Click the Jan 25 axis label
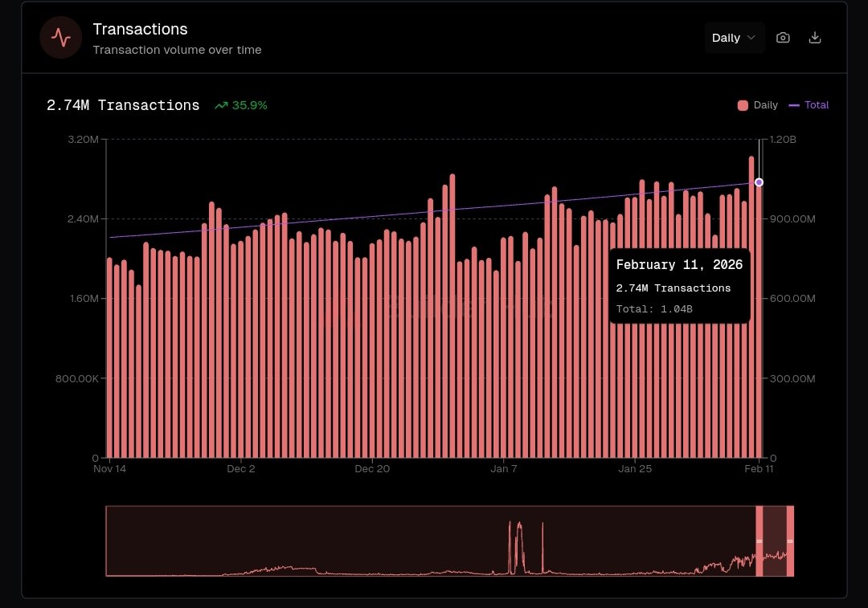 point(635,468)
